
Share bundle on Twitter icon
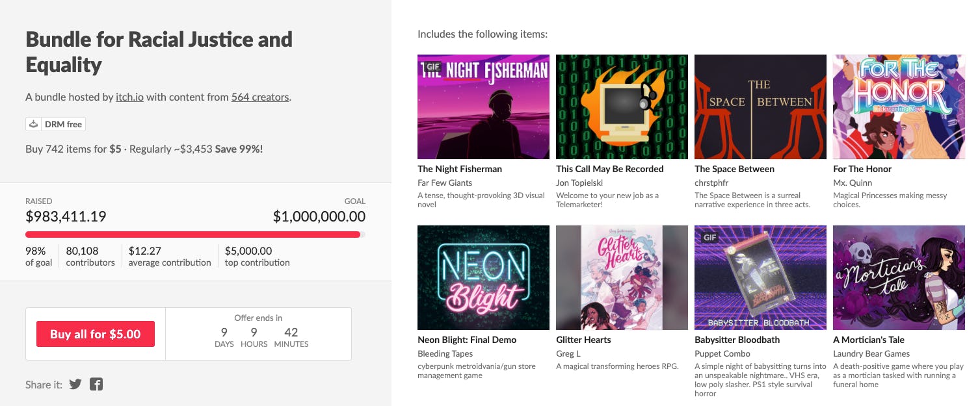point(75,385)
